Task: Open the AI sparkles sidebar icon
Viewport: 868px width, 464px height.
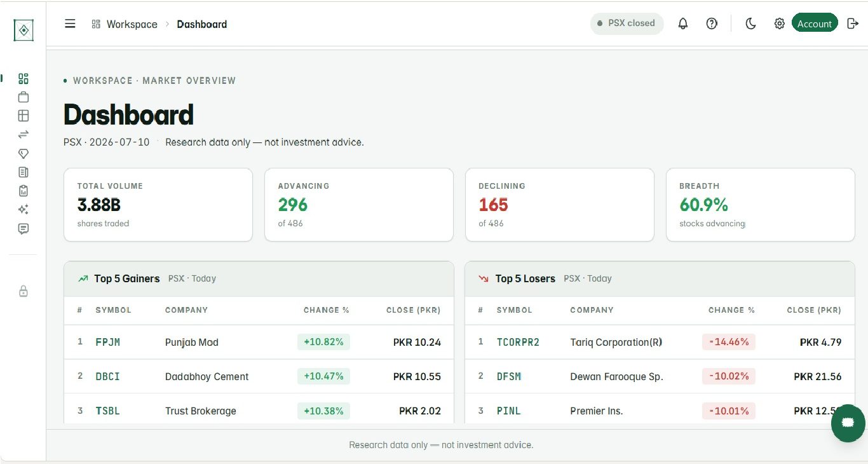Action: pos(24,209)
